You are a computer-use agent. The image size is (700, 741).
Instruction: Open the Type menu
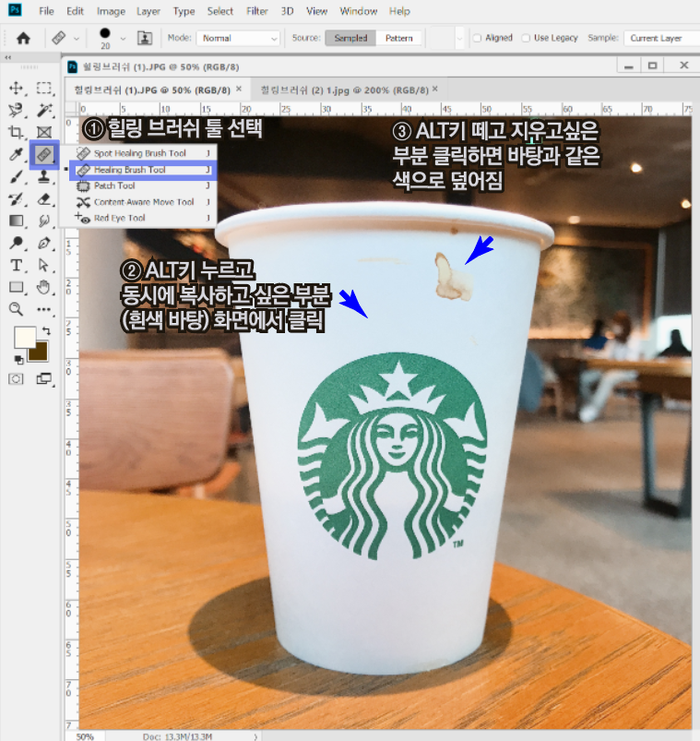tap(184, 11)
